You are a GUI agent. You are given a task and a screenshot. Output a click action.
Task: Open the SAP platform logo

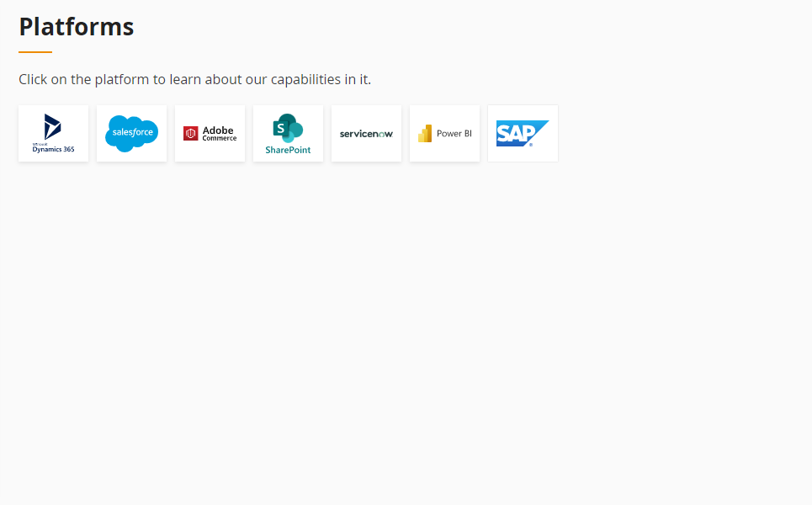[523, 134]
